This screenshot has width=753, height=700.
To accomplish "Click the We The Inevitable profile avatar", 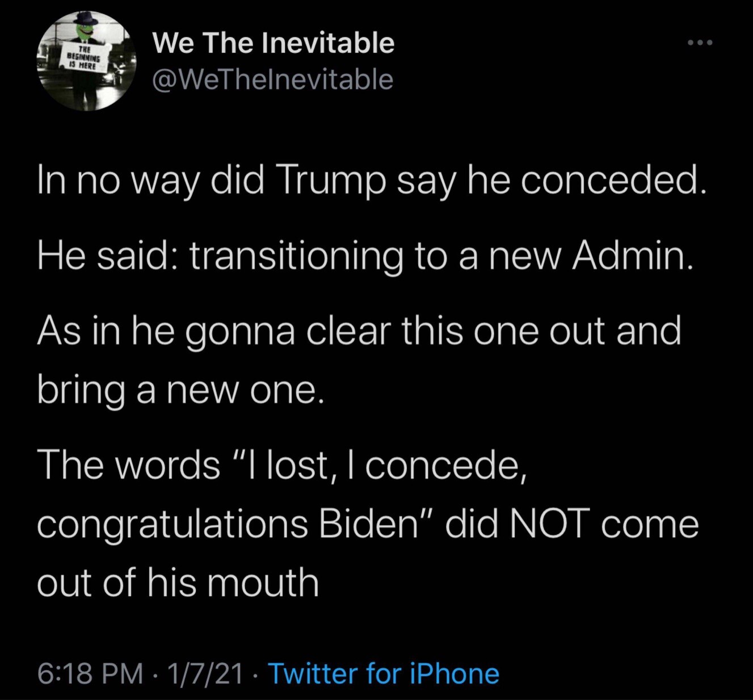I will tap(86, 61).
